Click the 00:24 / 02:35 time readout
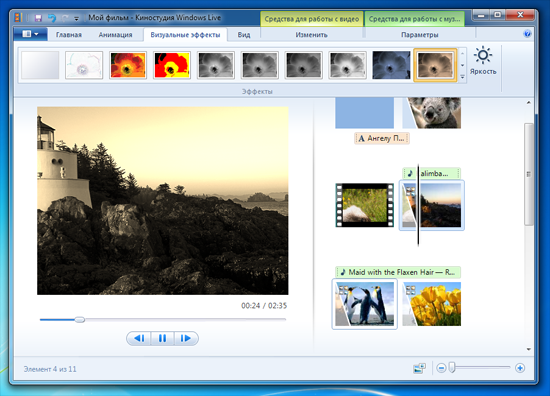Viewport: 550px width, 396px height. click(264, 306)
